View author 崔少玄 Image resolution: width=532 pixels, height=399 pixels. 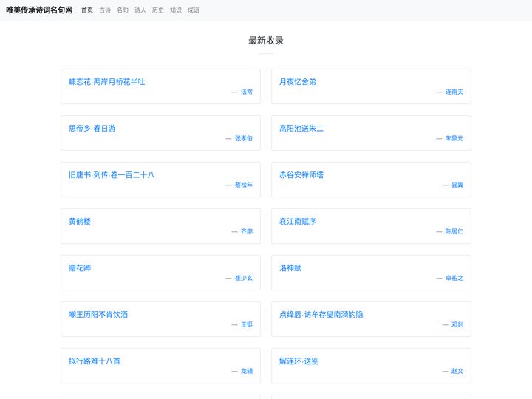point(244,278)
